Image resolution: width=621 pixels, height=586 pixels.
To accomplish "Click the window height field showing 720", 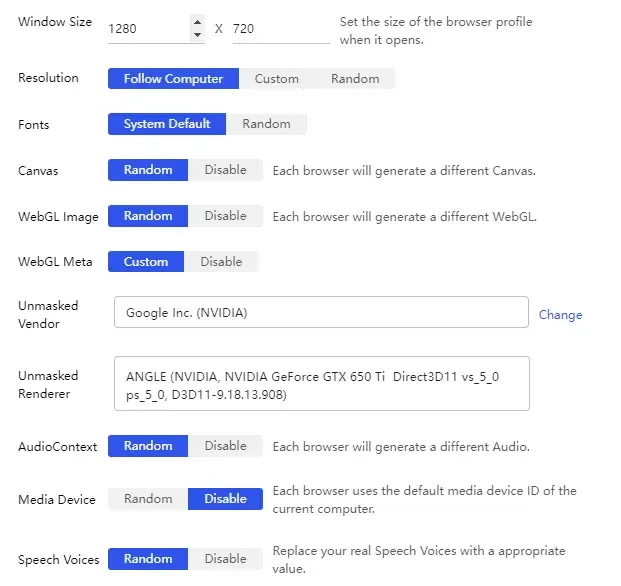I will (x=280, y=29).
